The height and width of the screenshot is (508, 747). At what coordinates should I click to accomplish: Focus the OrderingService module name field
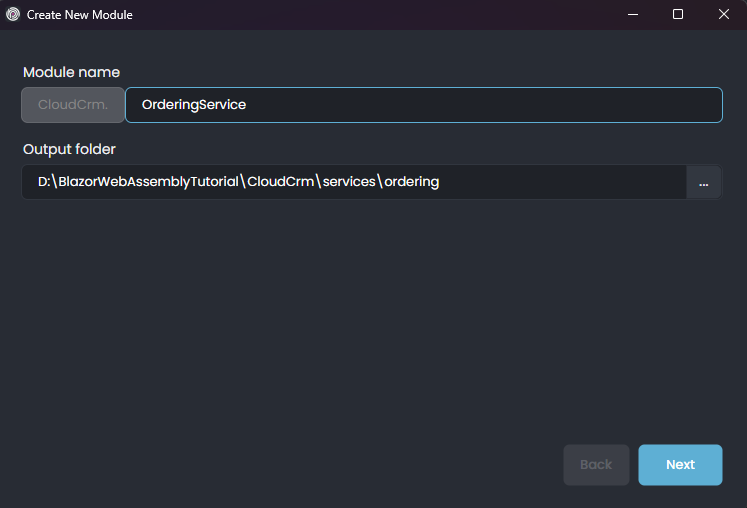point(423,105)
